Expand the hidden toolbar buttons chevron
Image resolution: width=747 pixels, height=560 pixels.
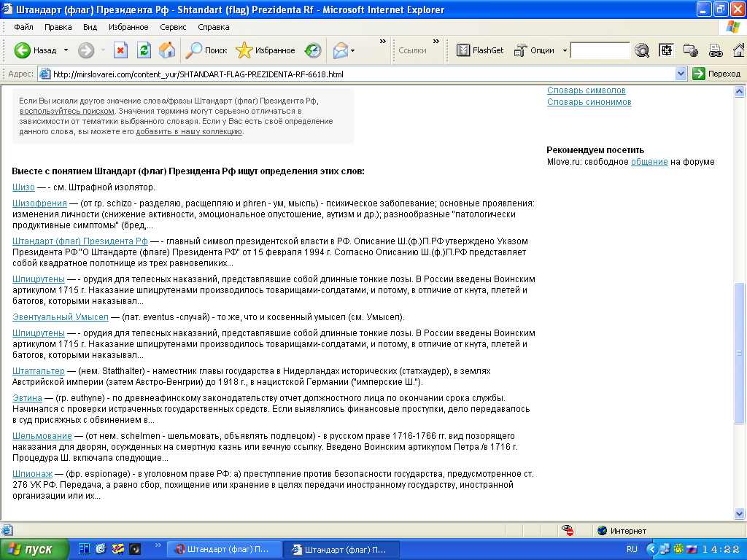pyautogui.click(x=382, y=42)
